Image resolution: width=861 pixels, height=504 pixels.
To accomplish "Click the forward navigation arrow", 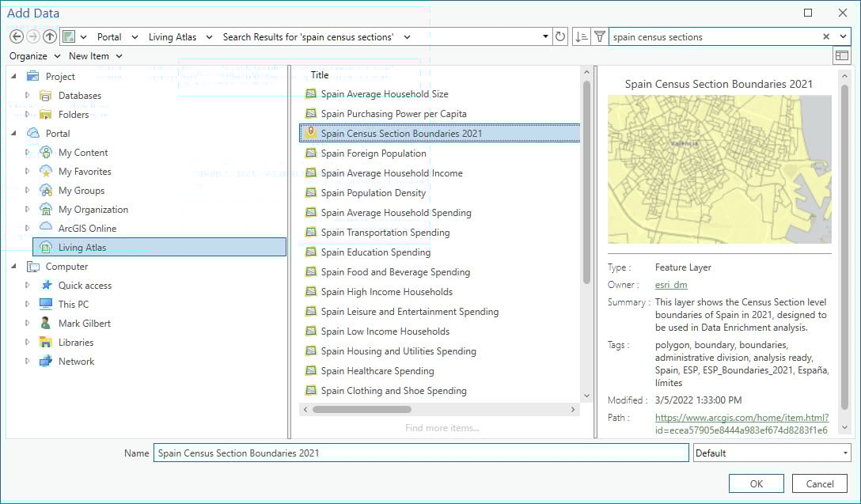I will point(32,36).
